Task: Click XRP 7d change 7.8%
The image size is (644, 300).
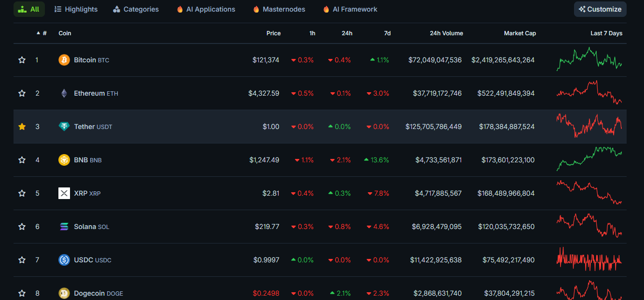Action: coord(378,193)
